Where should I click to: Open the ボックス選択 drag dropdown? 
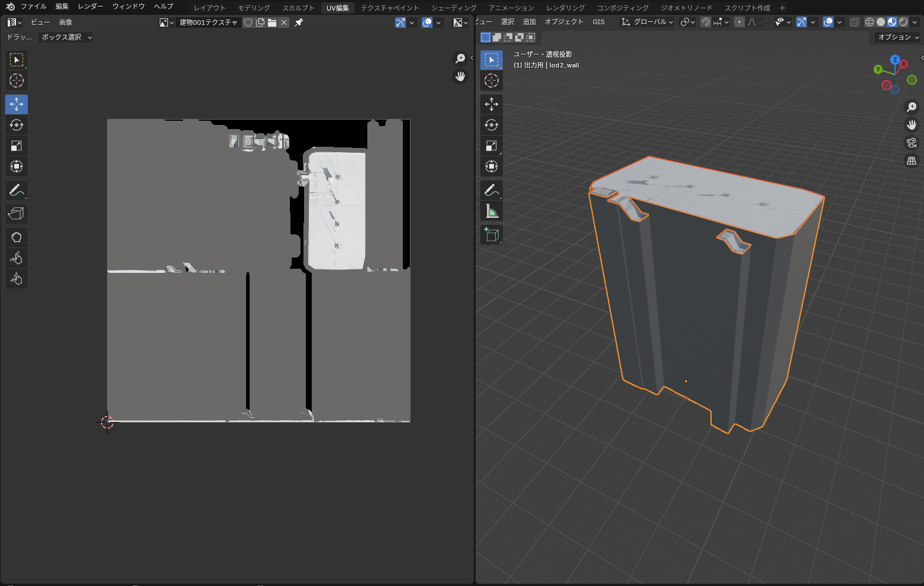coord(66,37)
